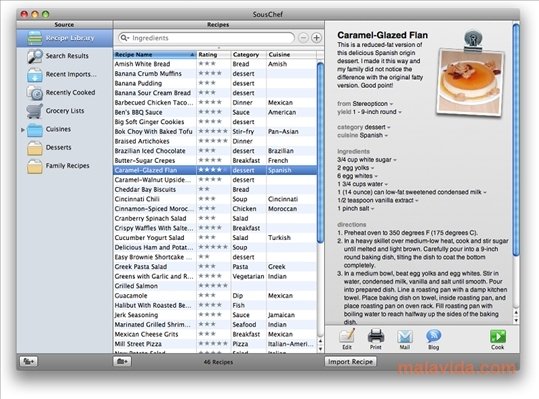The width and height of the screenshot is (539, 399).
Task: Select the 'Banana Crumb Muffins' recipe
Action: pos(148,74)
